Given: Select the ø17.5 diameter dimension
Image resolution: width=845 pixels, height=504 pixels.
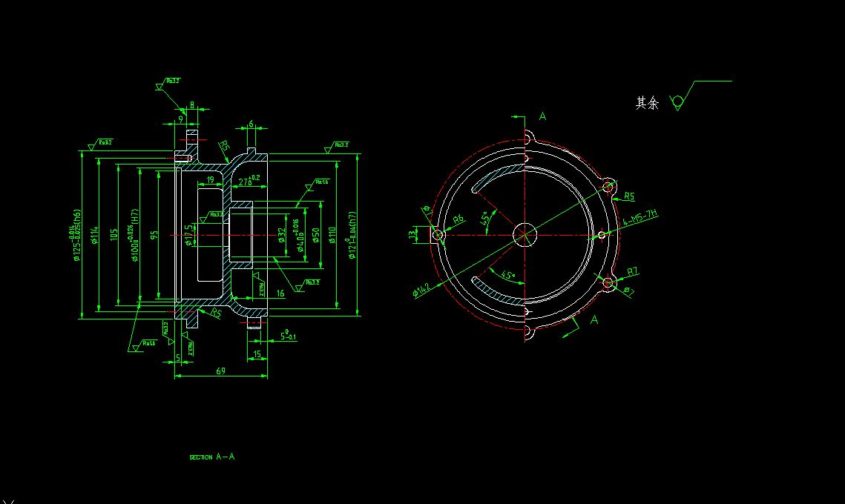Looking at the screenshot, I should pos(188,235).
